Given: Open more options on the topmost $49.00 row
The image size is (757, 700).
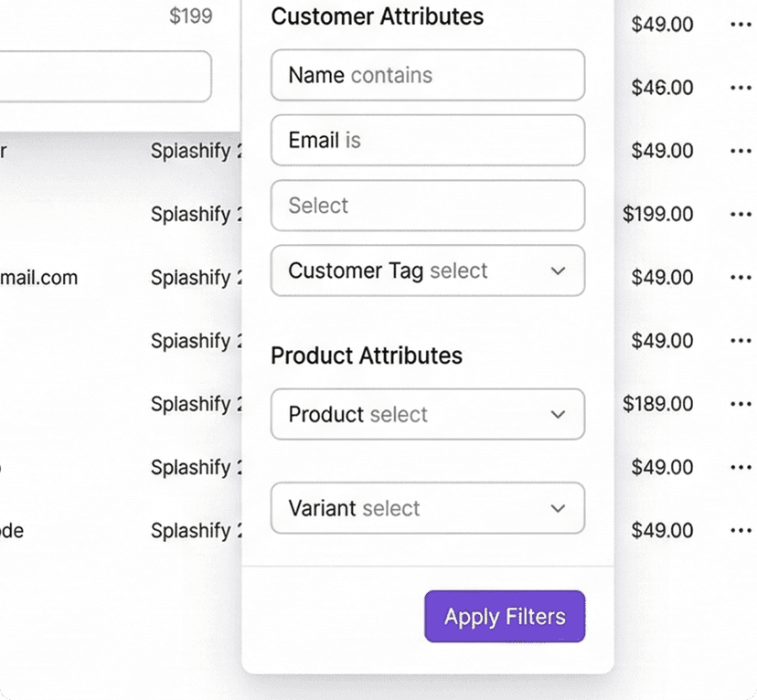Looking at the screenshot, I should pyautogui.click(x=741, y=25).
